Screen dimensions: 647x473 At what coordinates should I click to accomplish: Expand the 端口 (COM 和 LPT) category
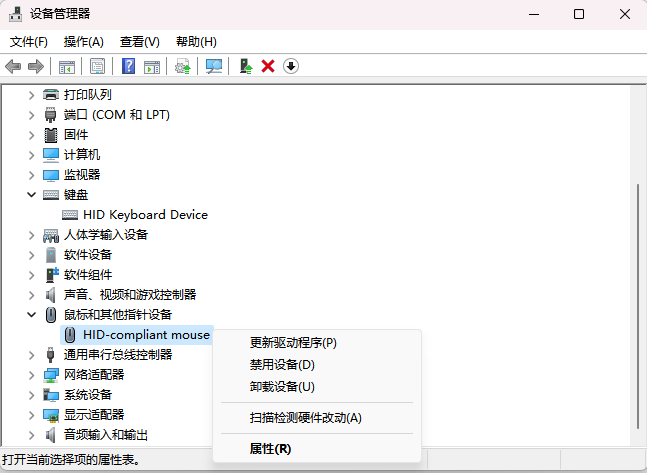coord(31,115)
